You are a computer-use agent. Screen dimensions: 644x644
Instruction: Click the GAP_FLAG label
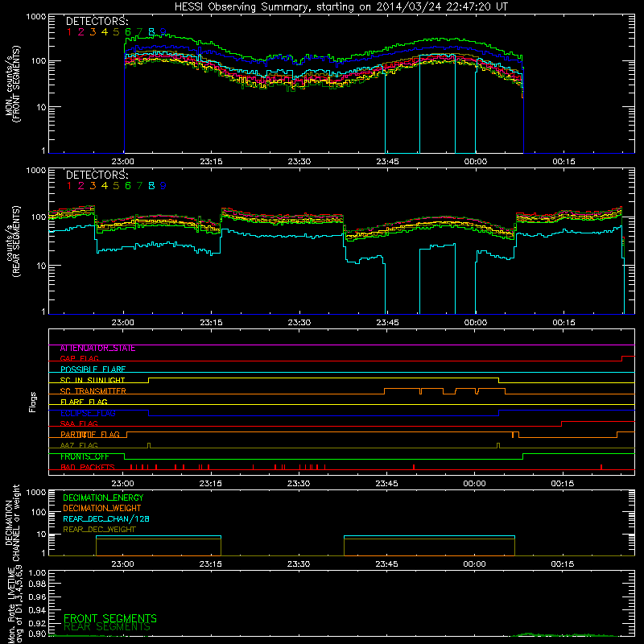79,359
